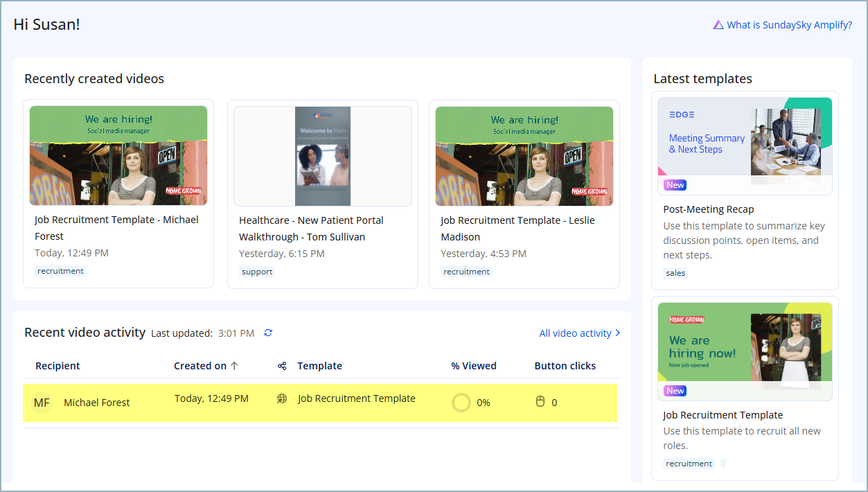Open Leslie Madison job recruitment video thumbnail
The height and width of the screenshot is (492, 868).
[x=524, y=156]
